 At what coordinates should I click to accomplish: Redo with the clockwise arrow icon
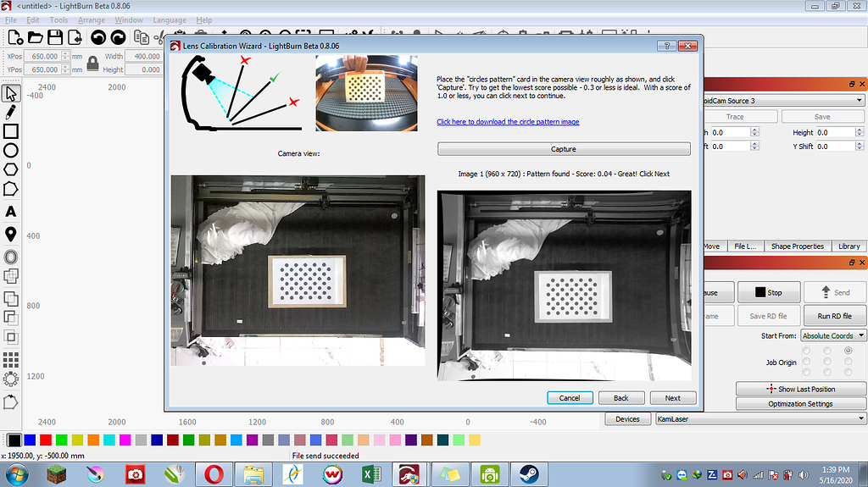tap(118, 37)
